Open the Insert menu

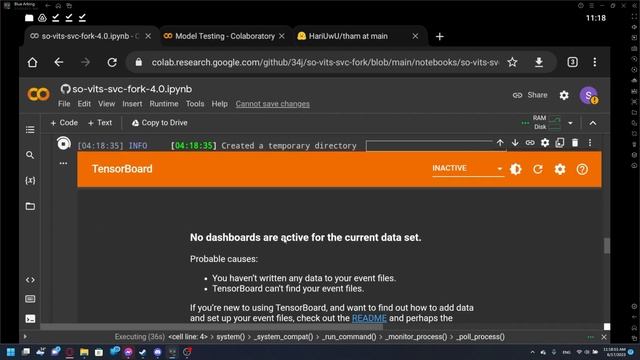[x=132, y=104]
